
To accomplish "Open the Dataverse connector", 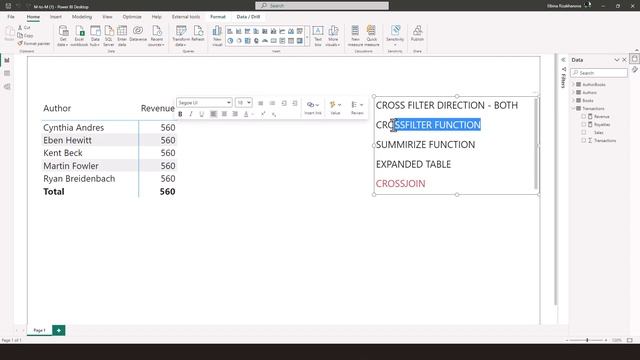I will pyautogui.click(x=138, y=33).
